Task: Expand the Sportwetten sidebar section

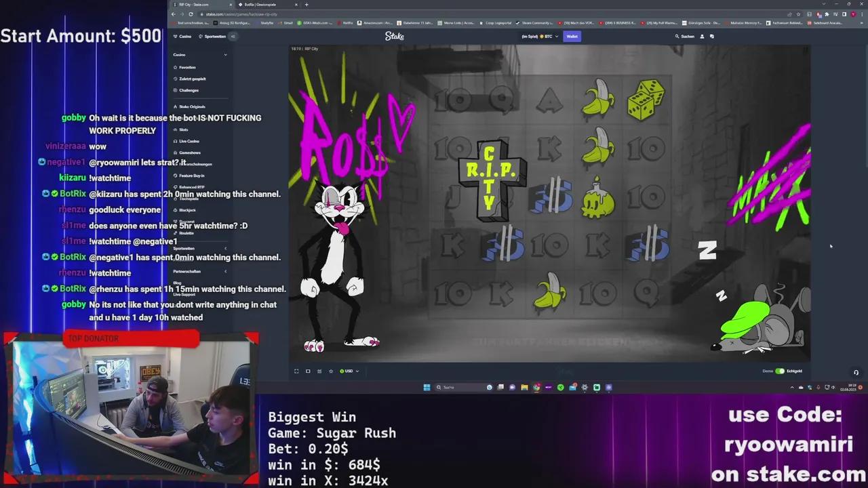Action: click(x=225, y=249)
